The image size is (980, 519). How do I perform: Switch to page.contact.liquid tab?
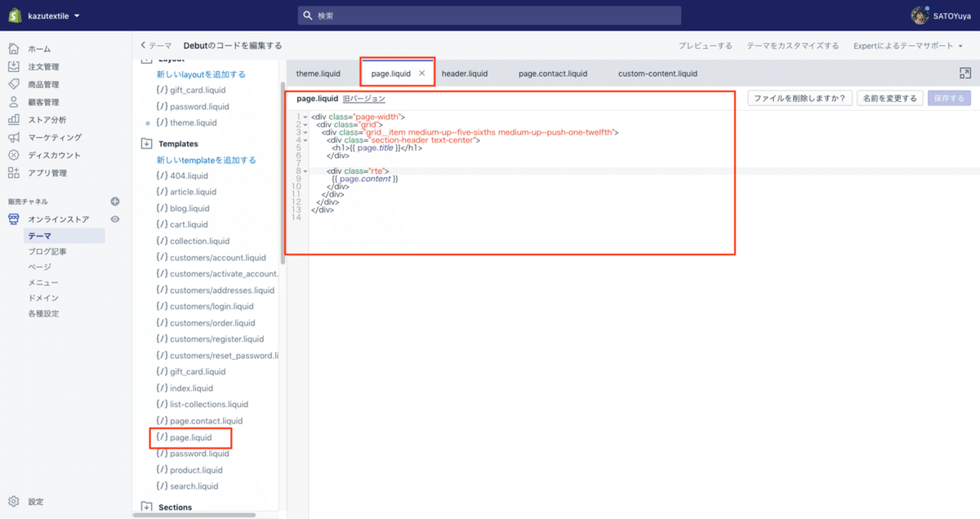tap(553, 73)
